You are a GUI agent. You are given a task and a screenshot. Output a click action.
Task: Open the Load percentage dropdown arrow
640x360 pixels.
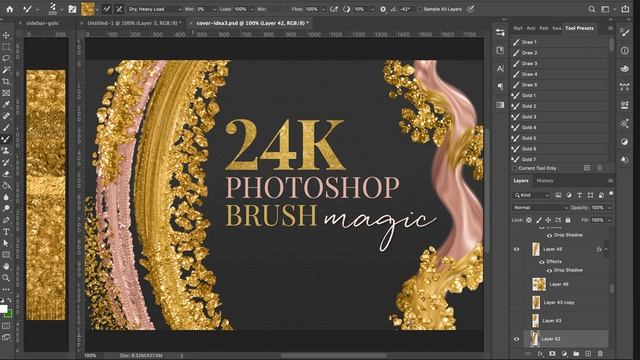coord(252,9)
